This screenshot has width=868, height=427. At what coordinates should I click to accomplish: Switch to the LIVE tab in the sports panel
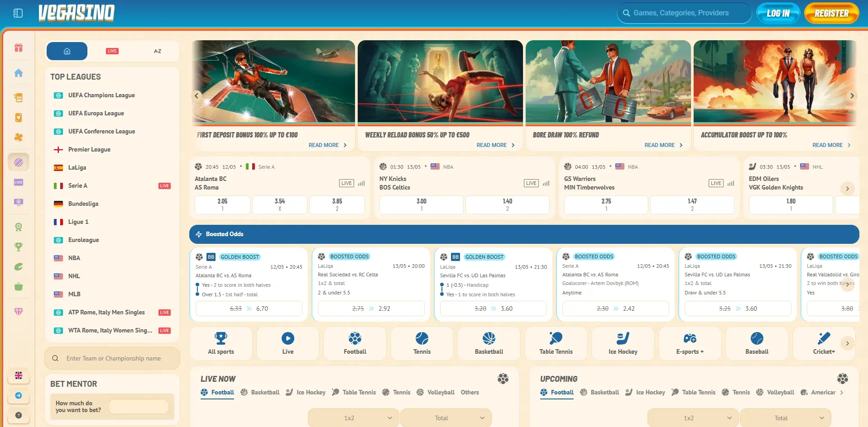(x=112, y=51)
